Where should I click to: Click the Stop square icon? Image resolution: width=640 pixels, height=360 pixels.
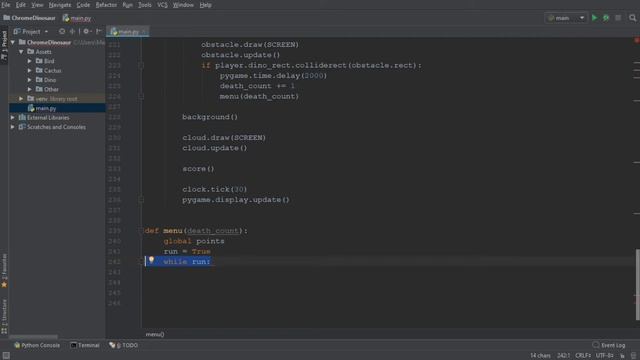(x=618, y=18)
